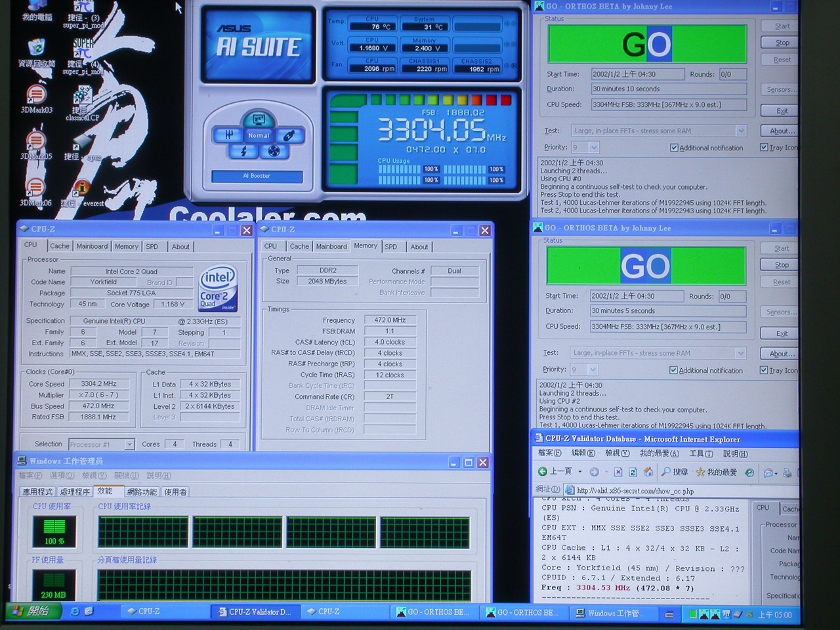The height and width of the screenshot is (630, 840).
Task: Open Processor Selection dropdown in CPU-Z
Action: (129, 444)
